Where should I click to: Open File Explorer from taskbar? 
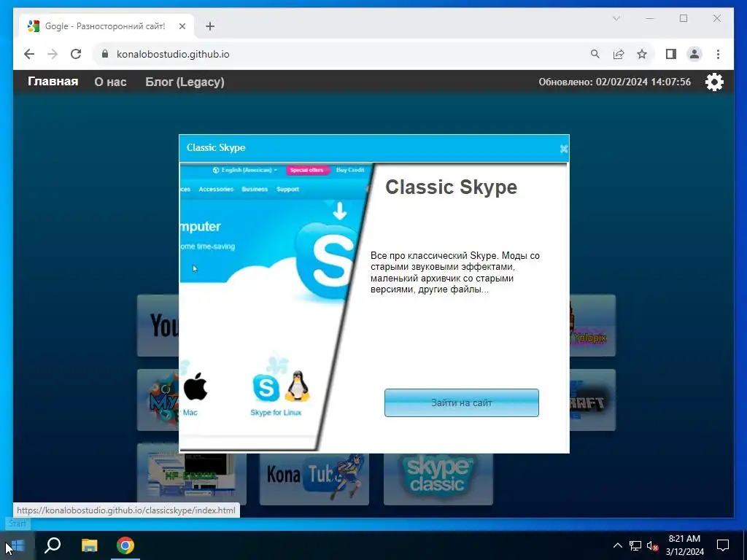click(89, 545)
